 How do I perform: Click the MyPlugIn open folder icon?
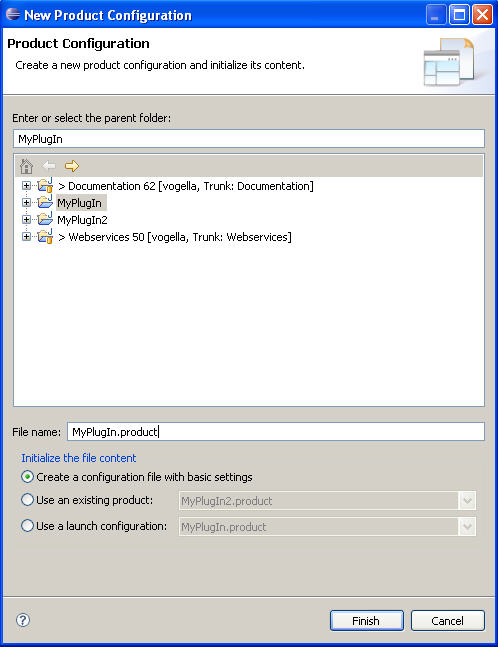(45, 203)
